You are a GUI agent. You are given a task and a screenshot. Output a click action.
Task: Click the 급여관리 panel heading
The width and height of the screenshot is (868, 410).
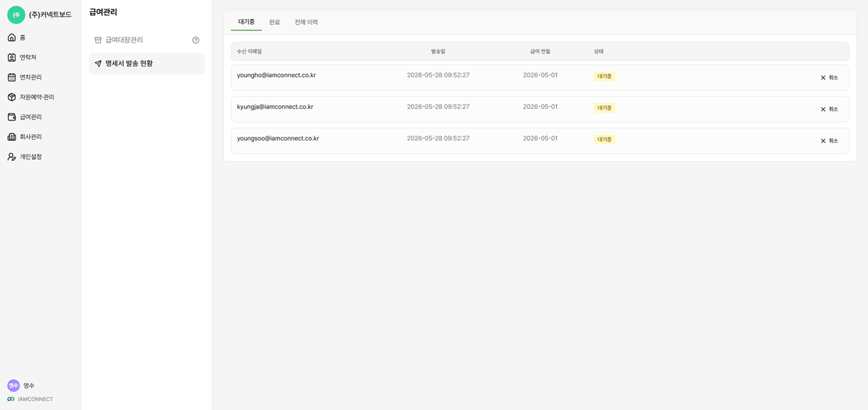point(103,12)
